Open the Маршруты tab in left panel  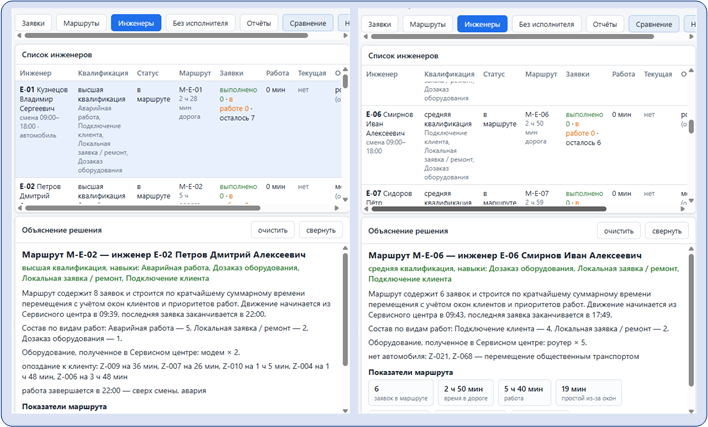[81, 23]
